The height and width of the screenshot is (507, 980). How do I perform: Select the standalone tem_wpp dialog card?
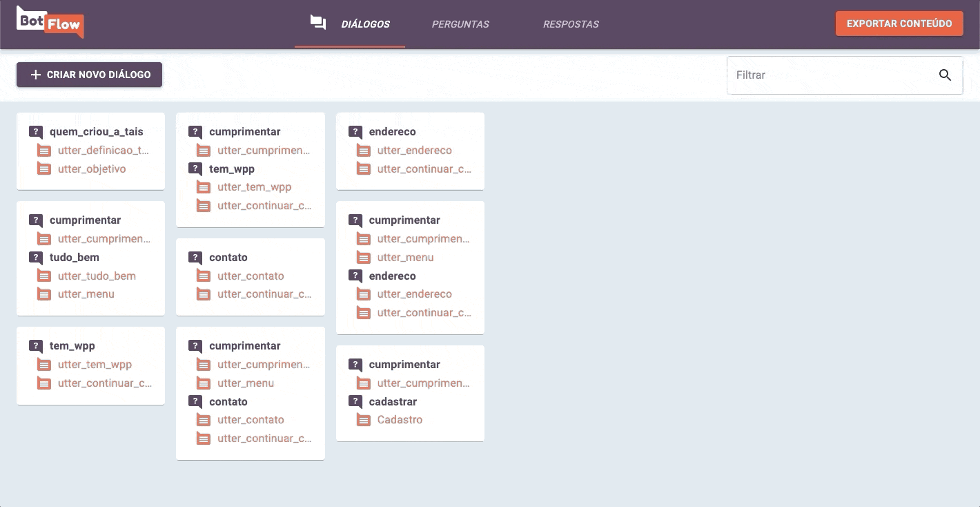tap(90, 365)
